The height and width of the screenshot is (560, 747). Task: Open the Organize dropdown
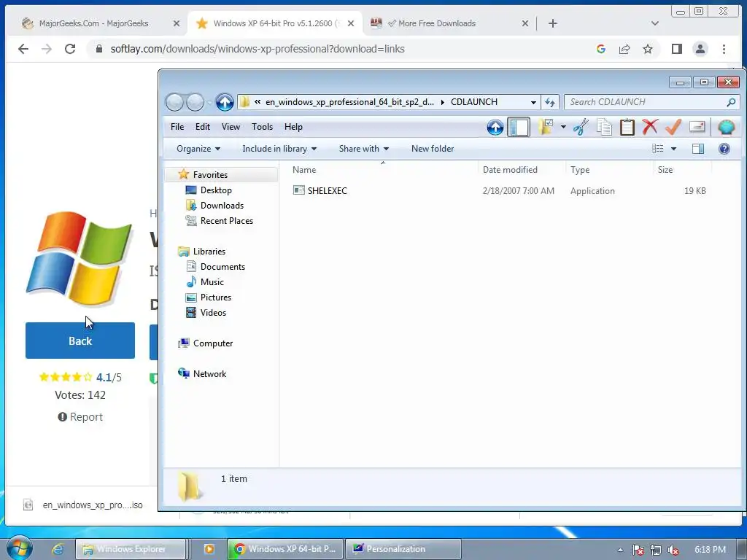198,149
